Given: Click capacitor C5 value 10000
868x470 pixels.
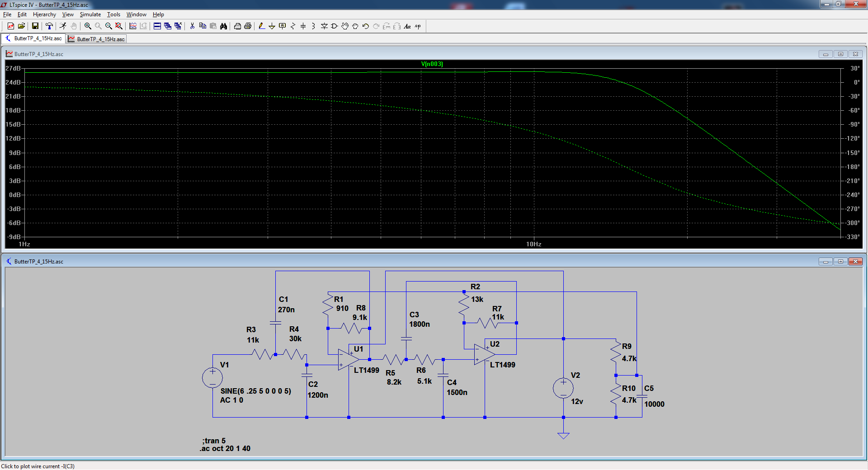Looking at the screenshot, I should [654, 404].
